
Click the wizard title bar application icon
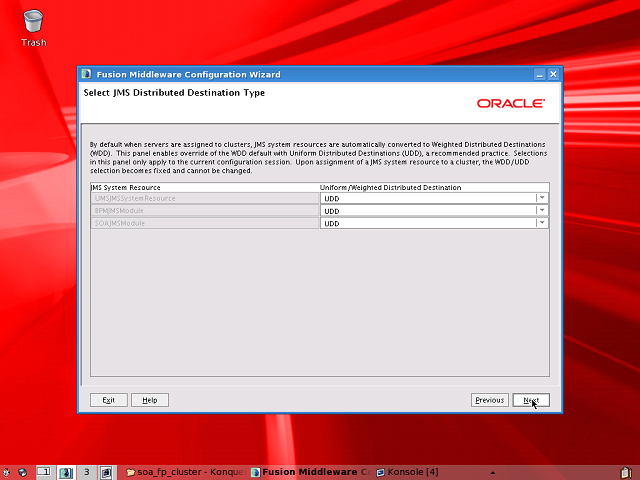[86, 74]
